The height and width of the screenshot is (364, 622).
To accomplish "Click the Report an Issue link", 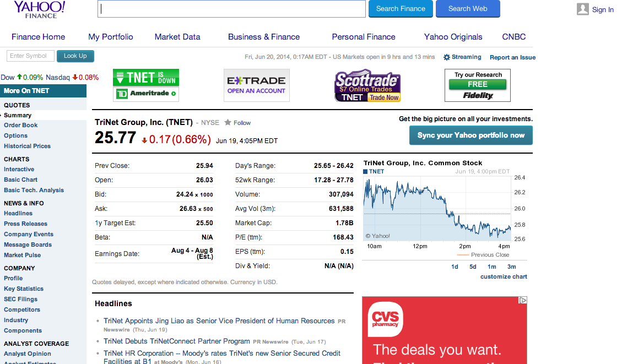I will tap(512, 57).
